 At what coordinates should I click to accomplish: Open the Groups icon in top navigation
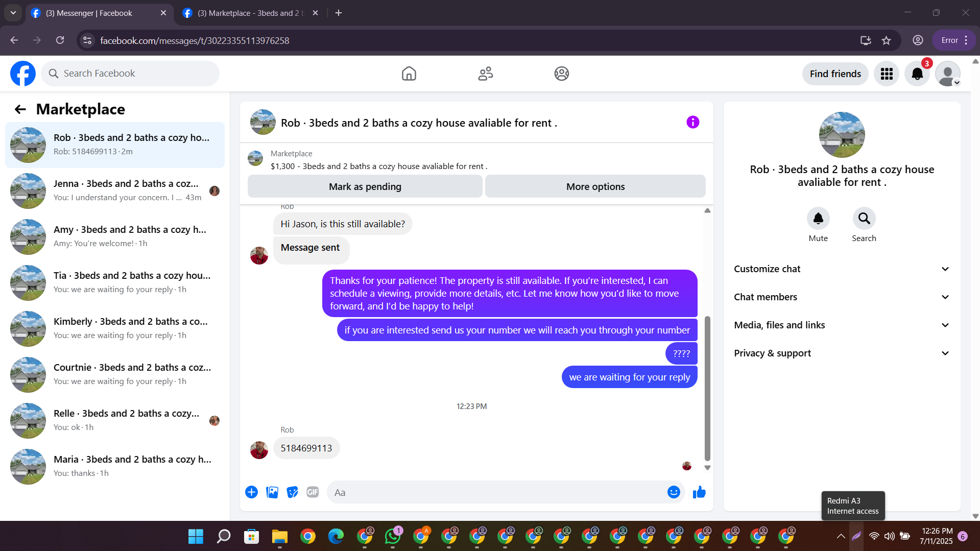pyautogui.click(x=562, y=74)
